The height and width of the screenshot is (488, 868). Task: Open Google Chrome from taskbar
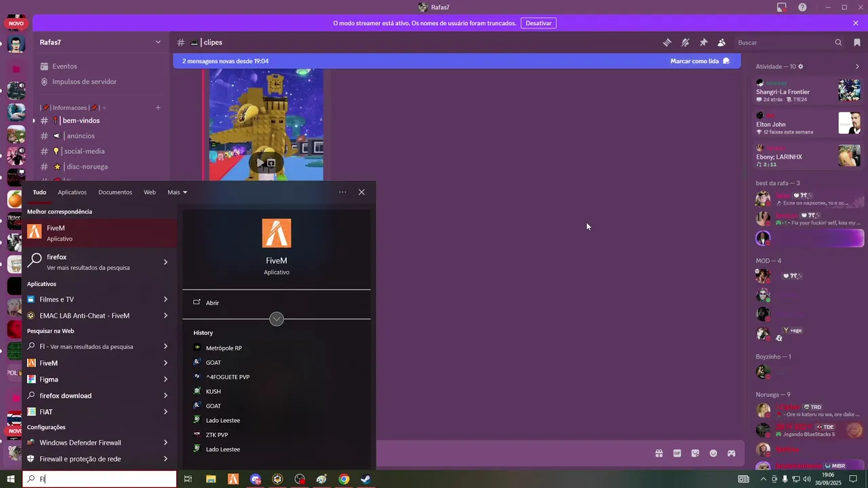(x=344, y=479)
